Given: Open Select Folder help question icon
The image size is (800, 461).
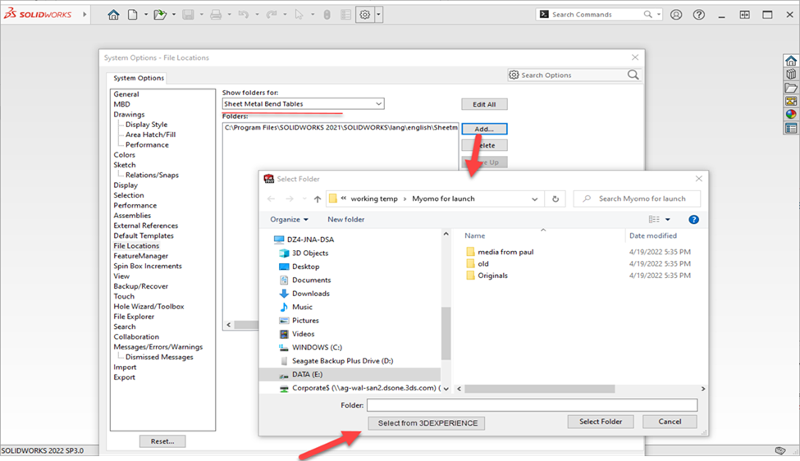Looking at the screenshot, I should click(x=693, y=219).
